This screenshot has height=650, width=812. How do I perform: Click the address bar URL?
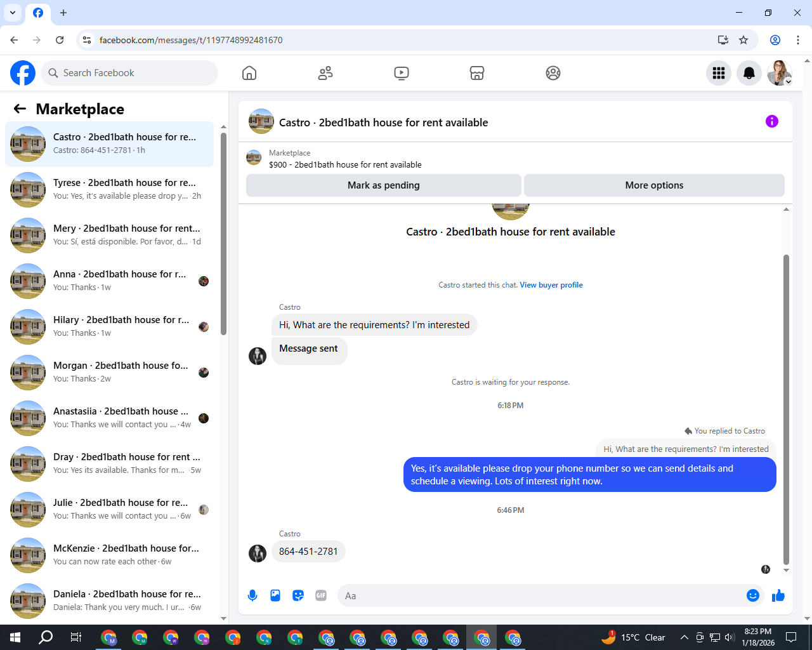[191, 40]
